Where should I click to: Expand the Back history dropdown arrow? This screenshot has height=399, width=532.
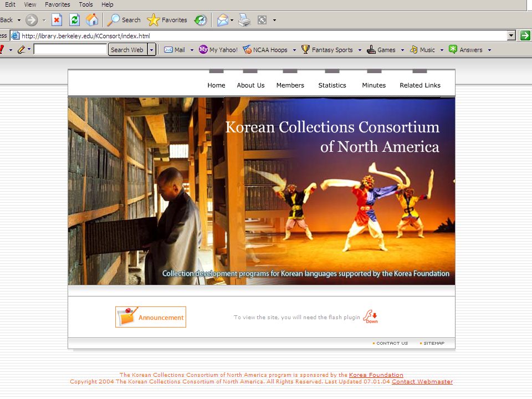pyautogui.click(x=19, y=20)
